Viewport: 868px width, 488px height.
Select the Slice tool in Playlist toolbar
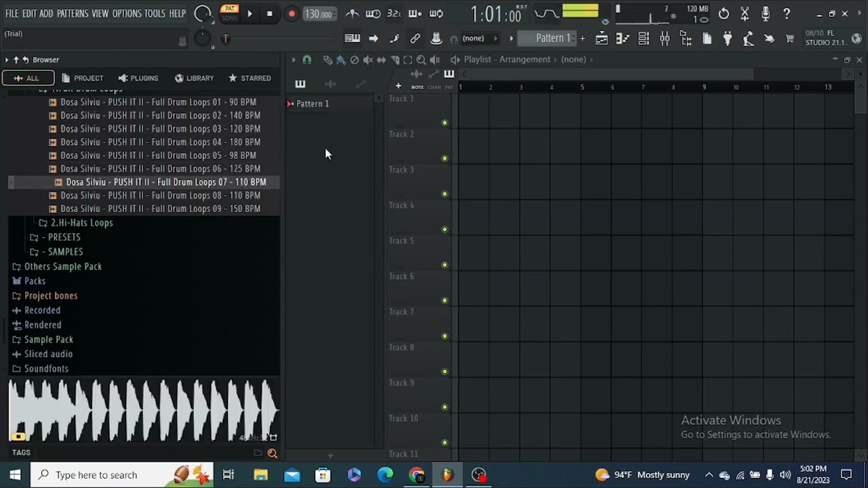tap(395, 60)
